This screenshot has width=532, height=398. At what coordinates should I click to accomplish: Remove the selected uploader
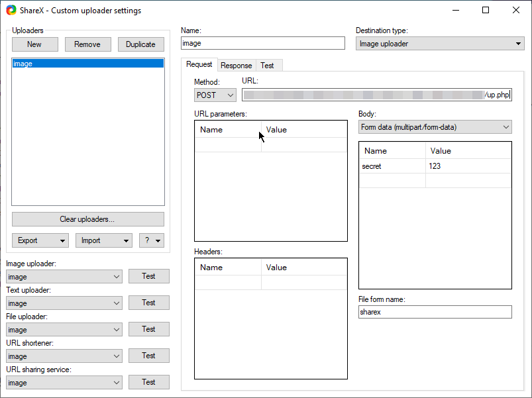pyautogui.click(x=87, y=44)
